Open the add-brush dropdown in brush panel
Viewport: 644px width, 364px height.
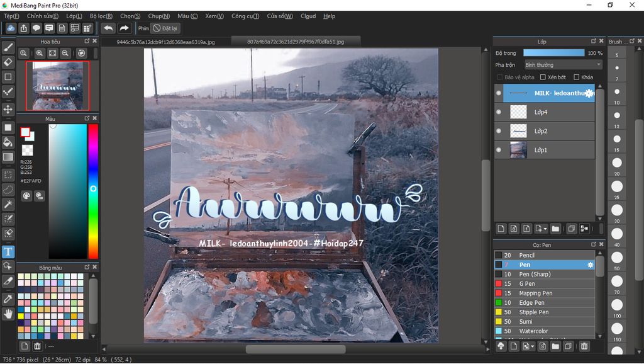(x=532, y=346)
